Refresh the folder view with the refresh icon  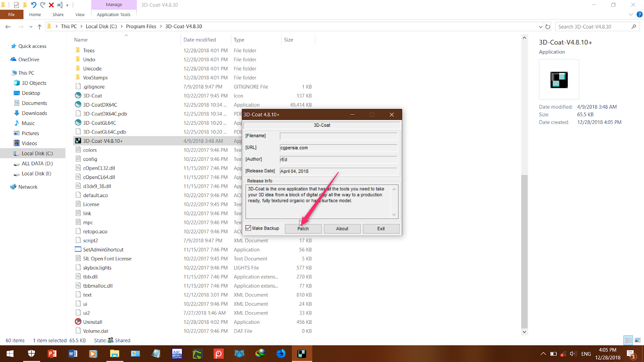tap(547, 27)
